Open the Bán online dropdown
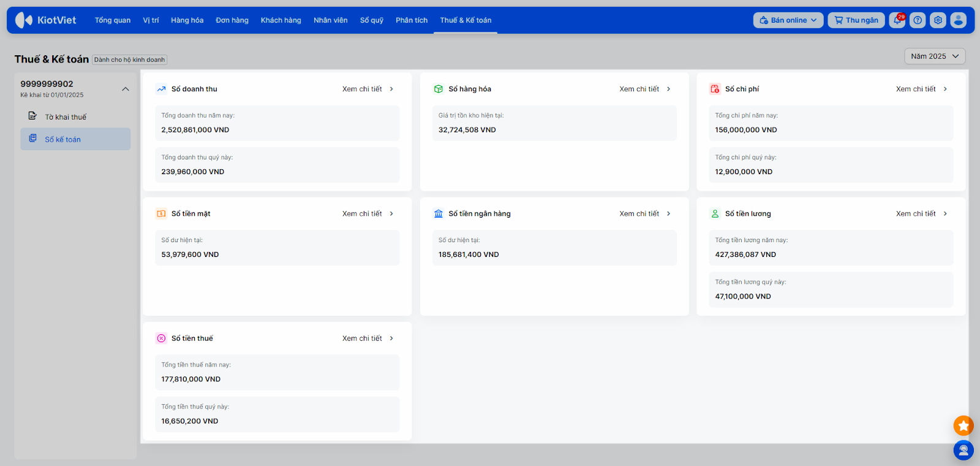 click(788, 20)
